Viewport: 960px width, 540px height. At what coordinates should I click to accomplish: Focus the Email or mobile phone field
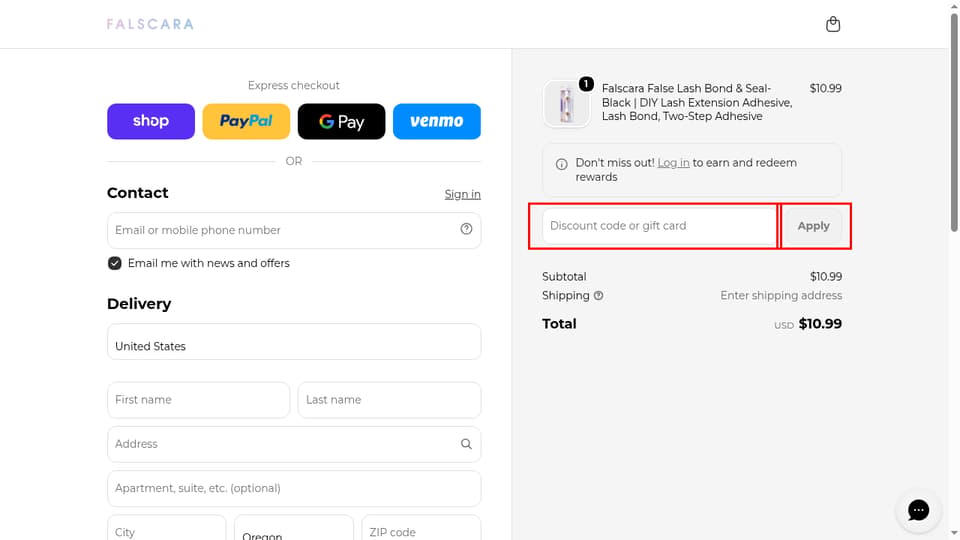click(294, 230)
